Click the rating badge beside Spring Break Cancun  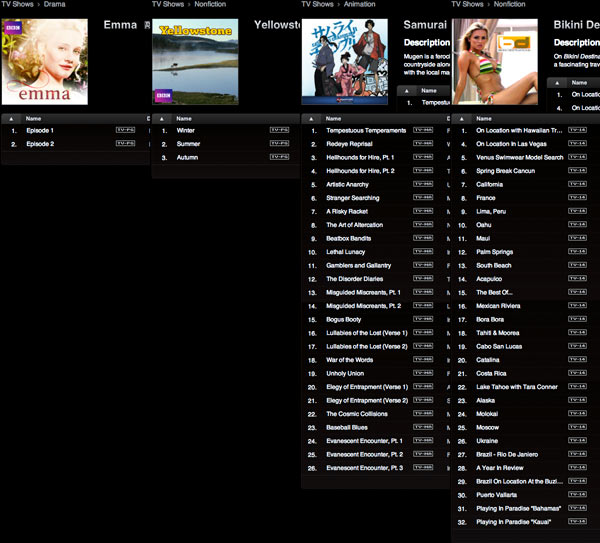pos(577,171)
